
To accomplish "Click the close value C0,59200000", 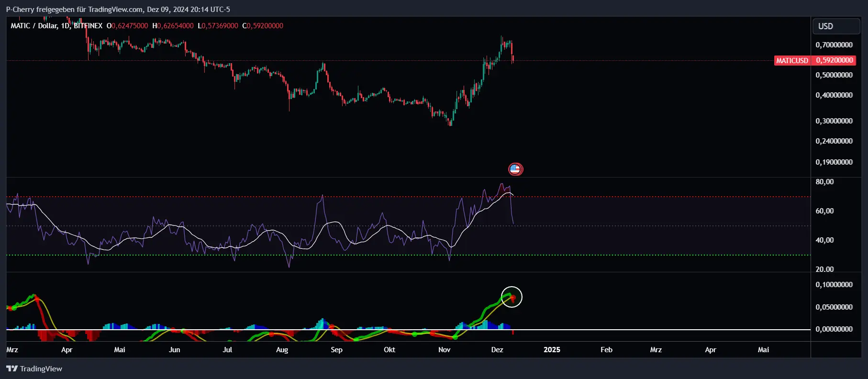I will (x=263, y=26).
